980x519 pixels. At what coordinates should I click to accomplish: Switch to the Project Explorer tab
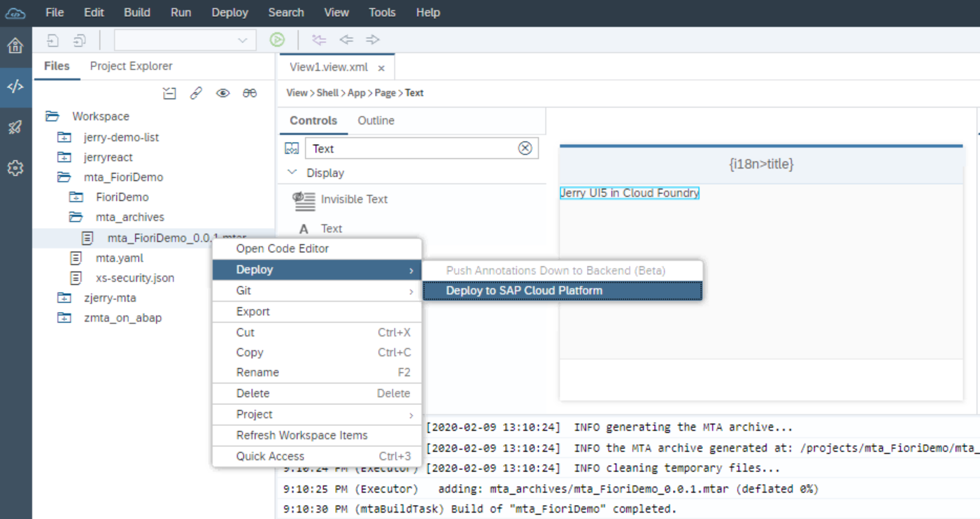[131, 66]
